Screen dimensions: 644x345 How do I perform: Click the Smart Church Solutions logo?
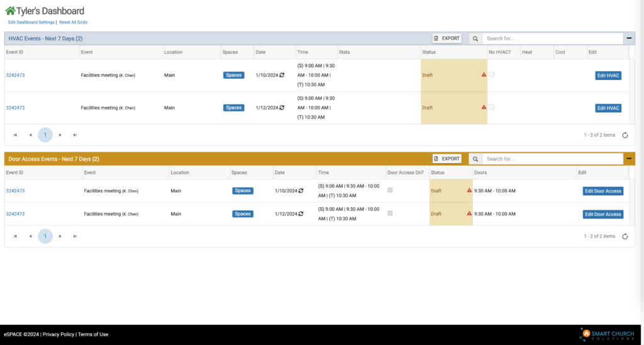pyautogui.click(x=607, y=334)
